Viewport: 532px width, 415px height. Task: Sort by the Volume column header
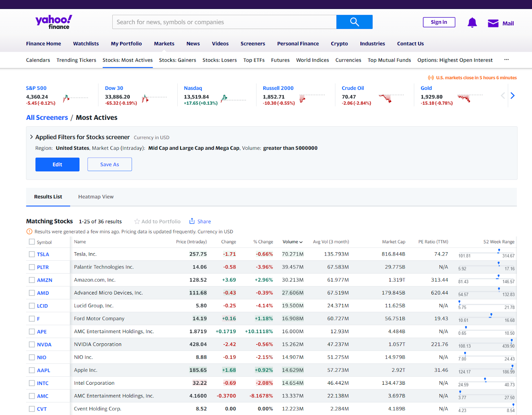pos(293,242)
